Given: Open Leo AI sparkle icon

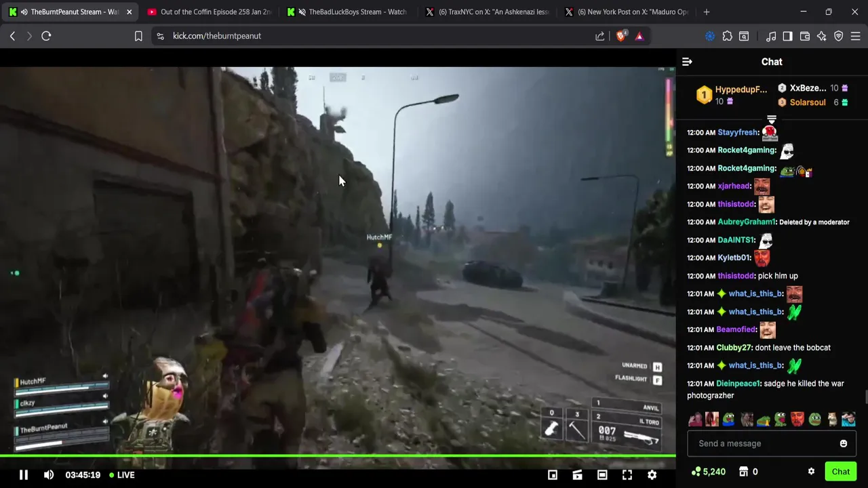Looking at the screenshot, I should pyautogui.click(x=821, y=36).
